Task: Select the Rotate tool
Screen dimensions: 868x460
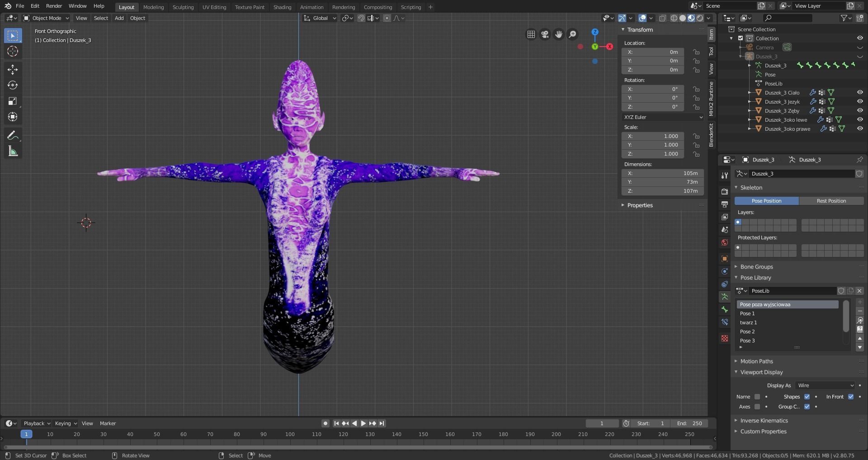Action: [13, 85]
